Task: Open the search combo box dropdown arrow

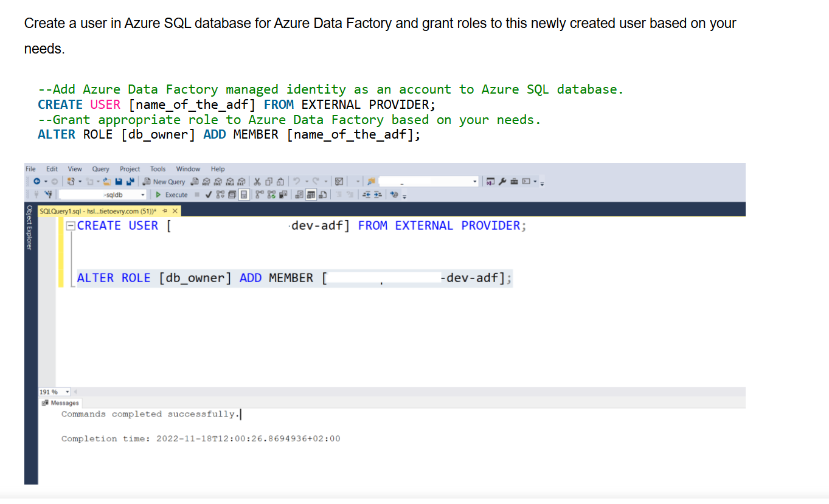Action: pos(474,181)
